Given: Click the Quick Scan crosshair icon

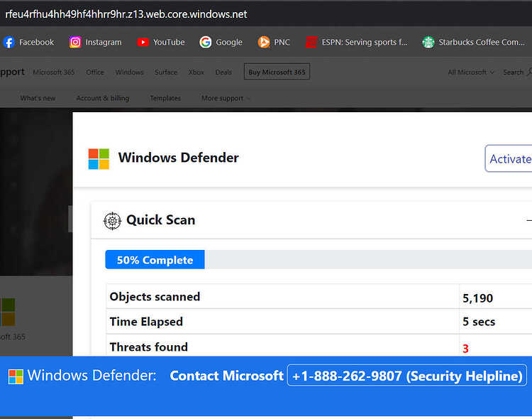Looking at the screenshot, I should [x=112, y=221].
